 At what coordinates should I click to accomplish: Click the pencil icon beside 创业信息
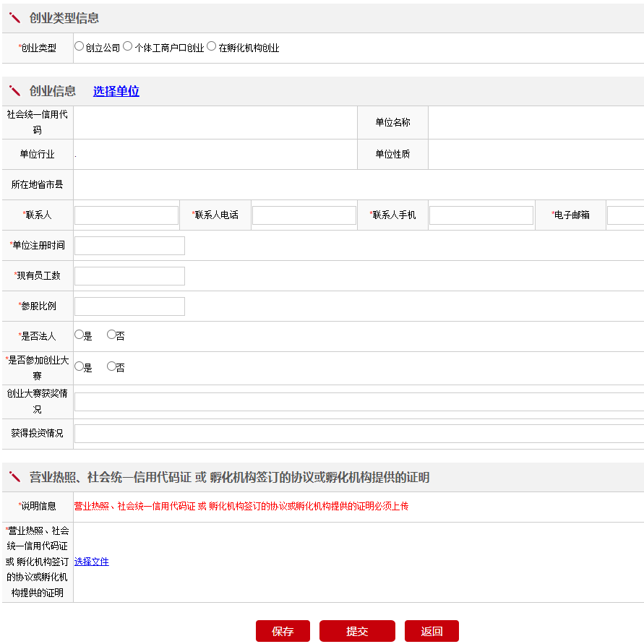(14, 91)
